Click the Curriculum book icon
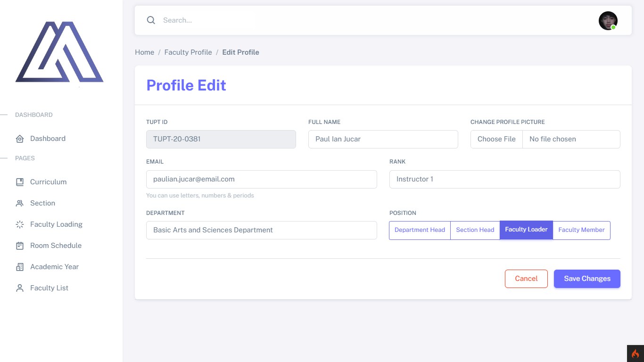This screenshot has width=644, height=362. tap(20, 182)
